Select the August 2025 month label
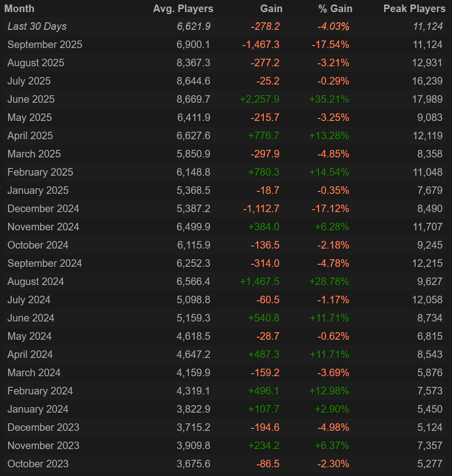This screenshot has width=452, height=476. coord(36,63)
